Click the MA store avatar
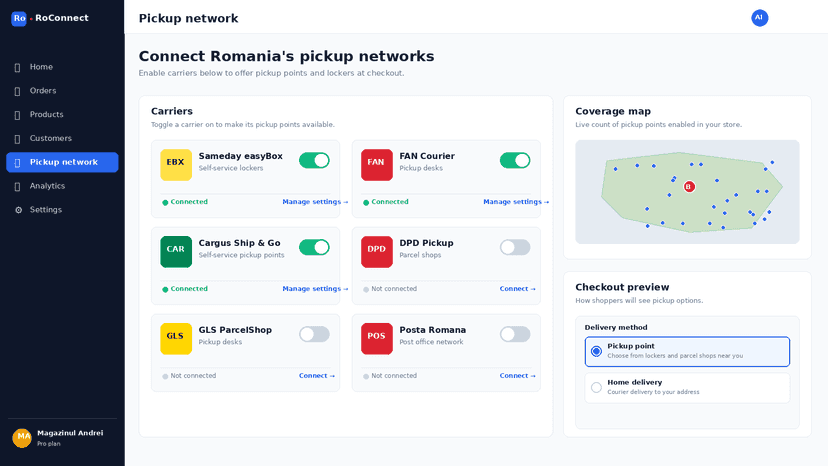This screenshot has height=466, width=828. click(22, 437)
